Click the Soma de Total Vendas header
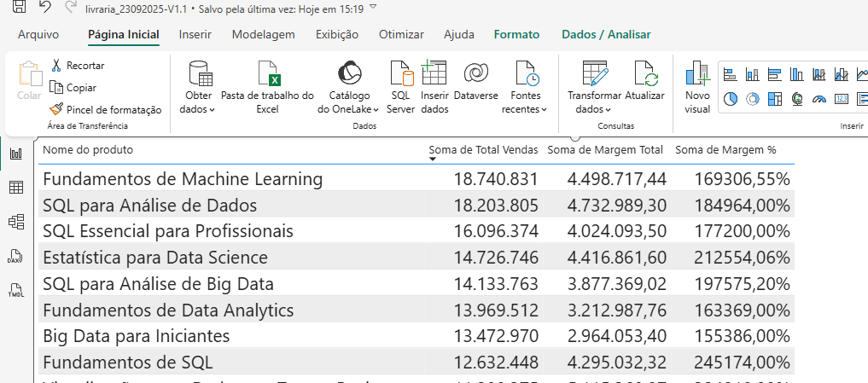 point(483,150)
